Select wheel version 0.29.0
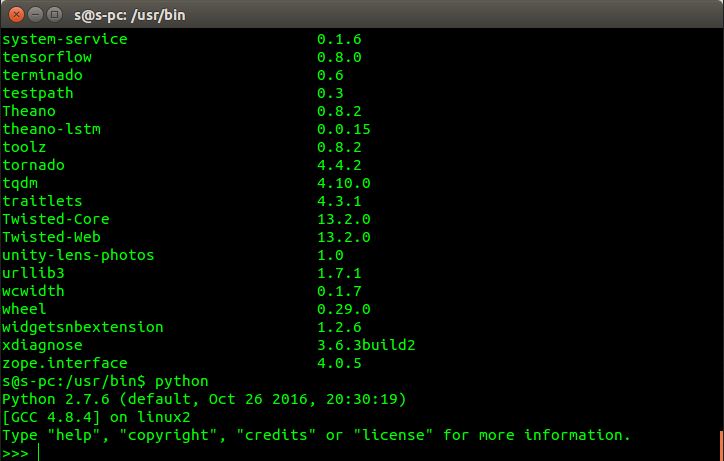Image resolution: width=724 pixels, height=461 pixels. (344, 309)
